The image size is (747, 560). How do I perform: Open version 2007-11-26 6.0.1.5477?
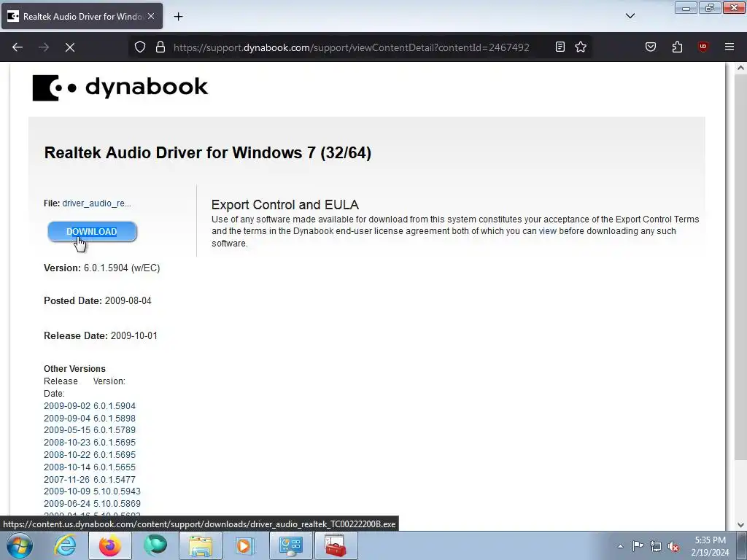tap(90, 480)
